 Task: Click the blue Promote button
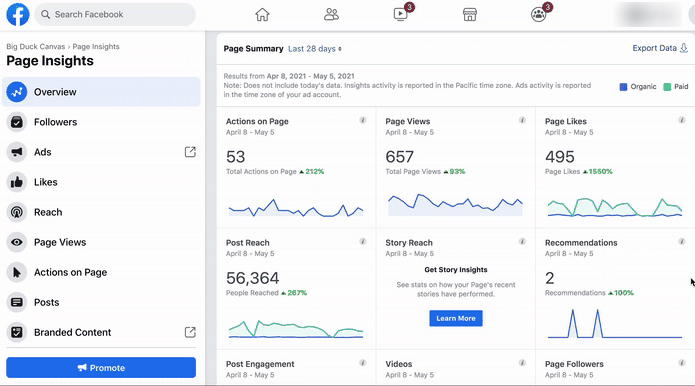(x=101, y=368)
